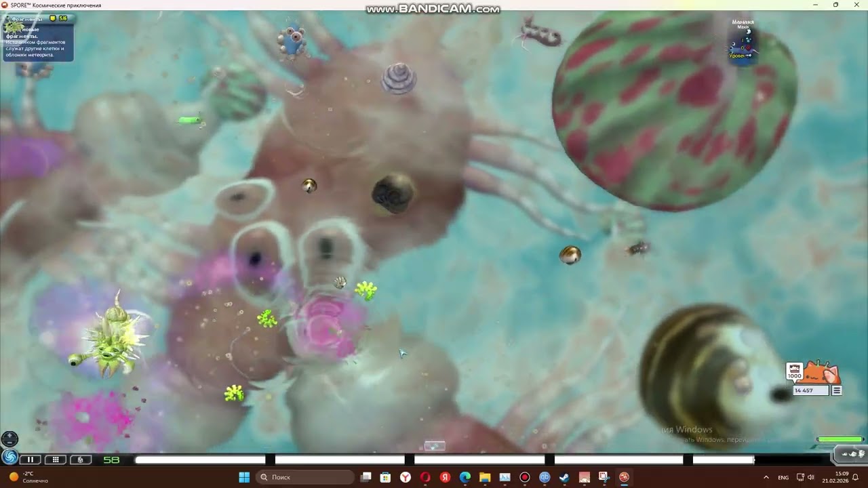Click the green health bar
Viewport: 868px width, 488px height.
(x=840, y=440)
